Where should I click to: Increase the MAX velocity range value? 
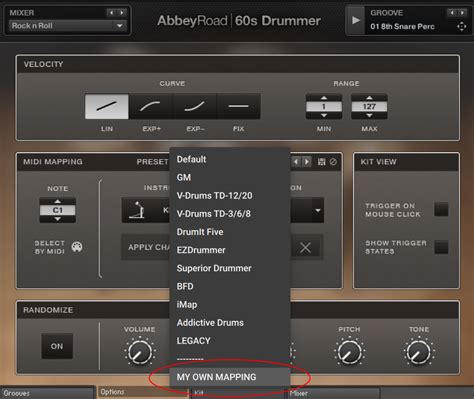pyautogui.click(x=369, y=98)
